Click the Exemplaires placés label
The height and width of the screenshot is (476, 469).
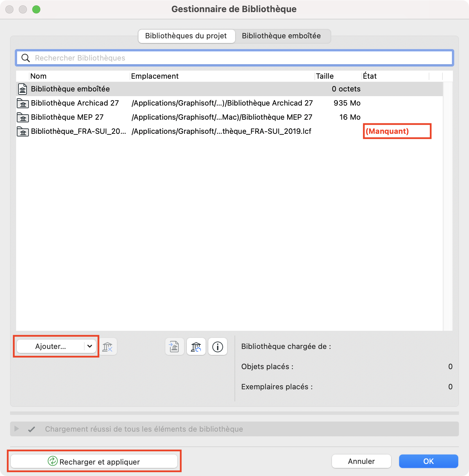[277, 387]
